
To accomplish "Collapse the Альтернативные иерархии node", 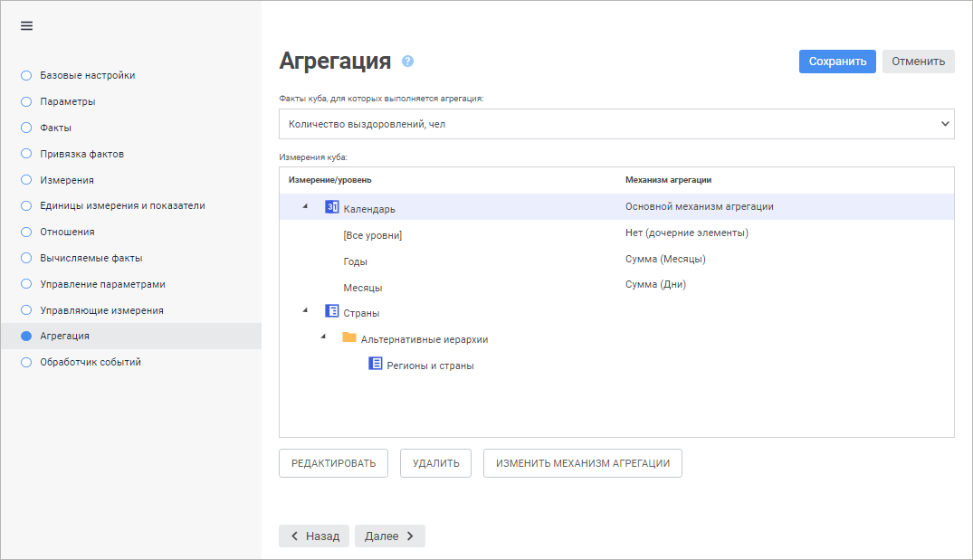I will [x=323, y=338].
